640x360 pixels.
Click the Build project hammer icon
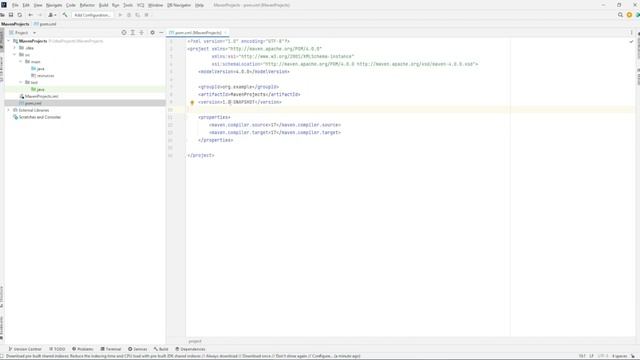tap(65, 15)
